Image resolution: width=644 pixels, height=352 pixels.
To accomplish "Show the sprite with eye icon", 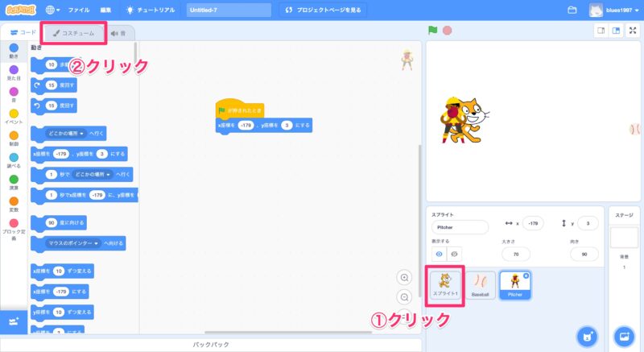I will click(440, 254).
